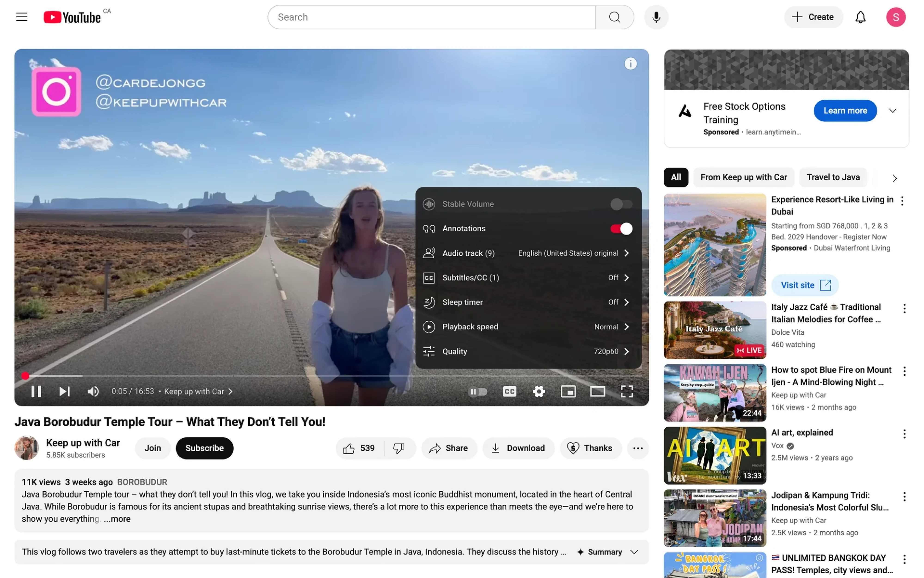This screenshot has width=924, height=578.
Task: Focus the Search input field
Action: click(432, 17)
